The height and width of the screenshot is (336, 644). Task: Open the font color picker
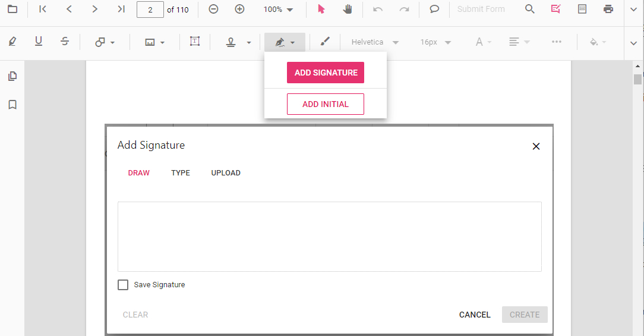pos(484,42)
